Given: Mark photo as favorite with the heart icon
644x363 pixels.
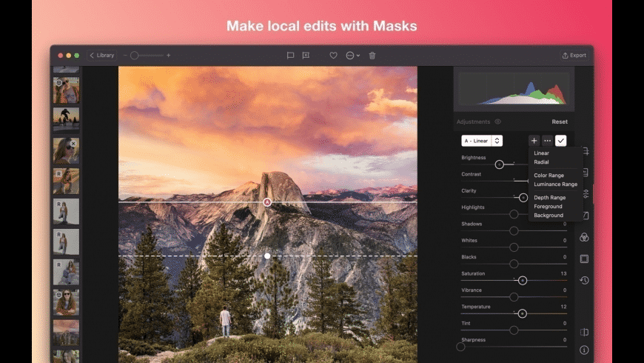Looking at the screenshot, I should point(334,56).
